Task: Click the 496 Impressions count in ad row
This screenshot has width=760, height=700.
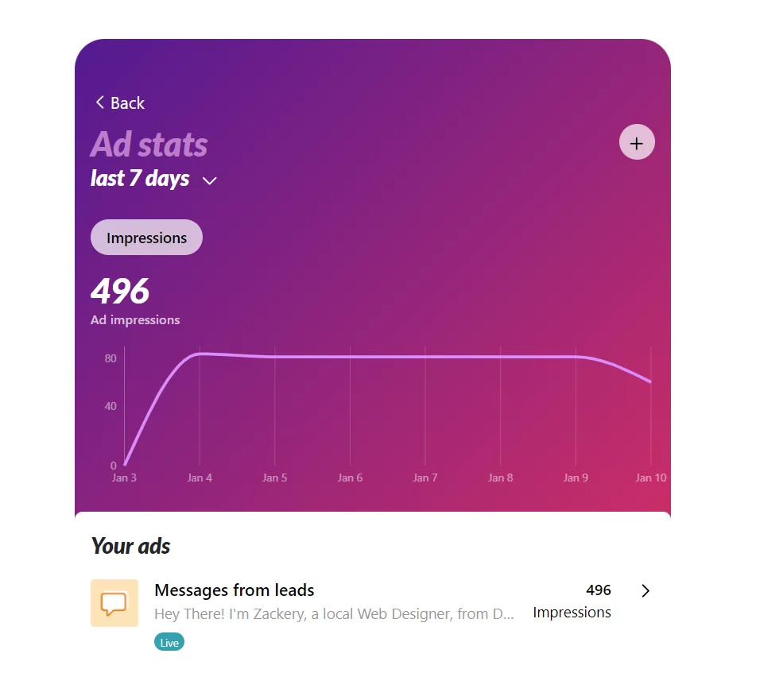Action: [x=572, y=601]
